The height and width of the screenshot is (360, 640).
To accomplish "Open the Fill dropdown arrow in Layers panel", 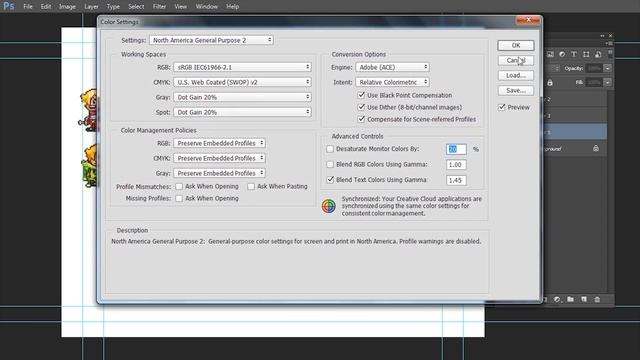I will click(608, 82).
